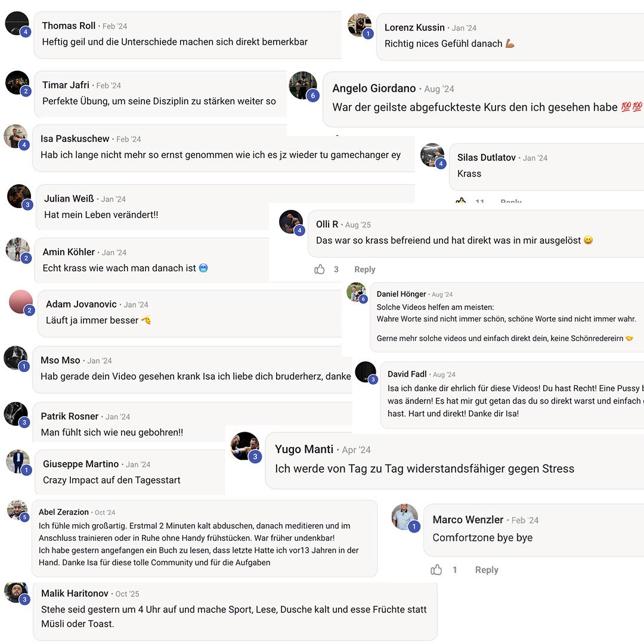Like Marco Wenzler's comment with thumbs-up
The height and width of the screenshot is (644, 644).
click(x=436, y=570)
